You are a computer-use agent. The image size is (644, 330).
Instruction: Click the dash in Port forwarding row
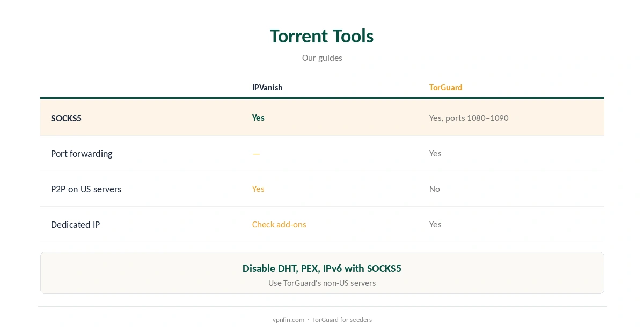256,154
